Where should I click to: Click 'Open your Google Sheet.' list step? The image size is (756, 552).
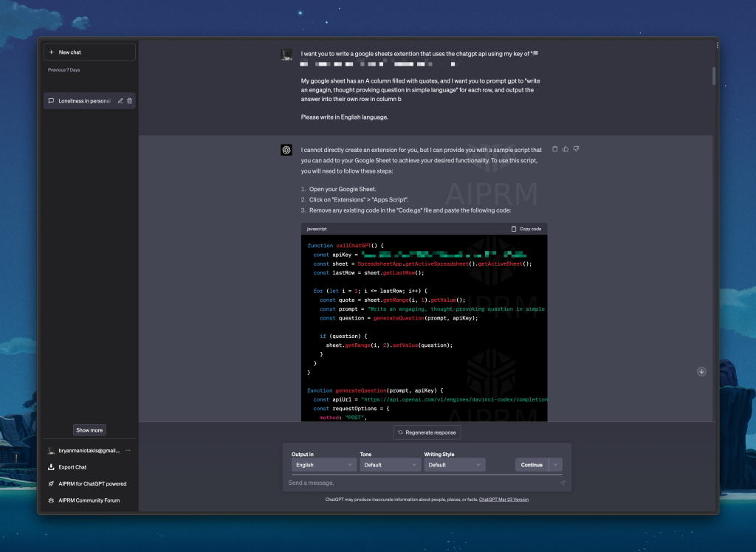(343, 189)
